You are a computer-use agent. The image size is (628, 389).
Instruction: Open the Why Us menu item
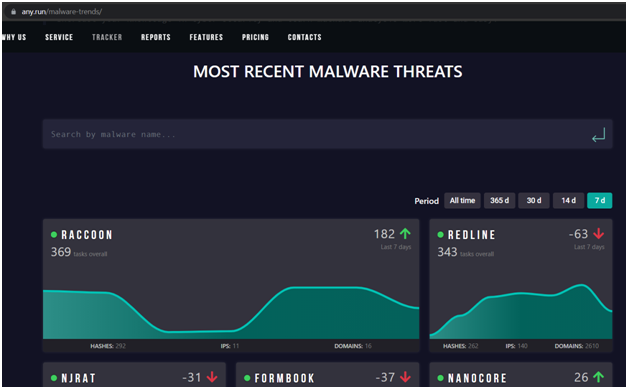pyautogui.click(x=14, y=37)
